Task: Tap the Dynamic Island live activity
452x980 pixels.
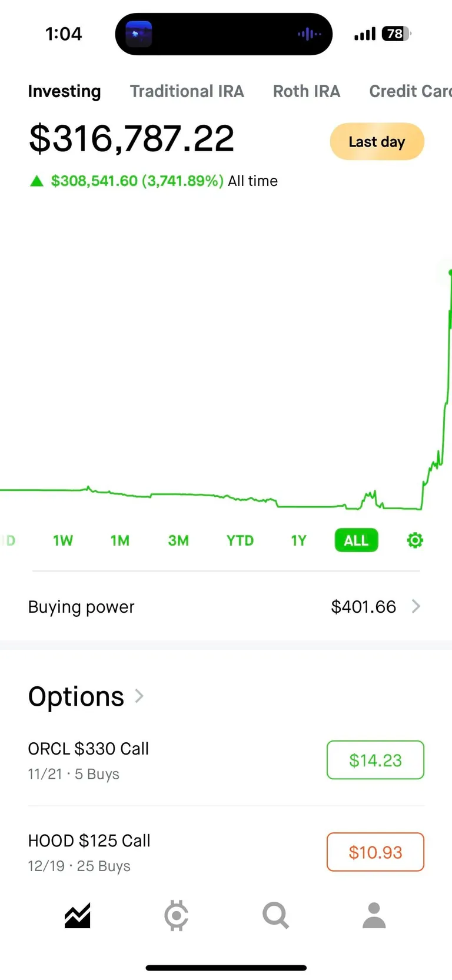Action: [x=224, y=34]
